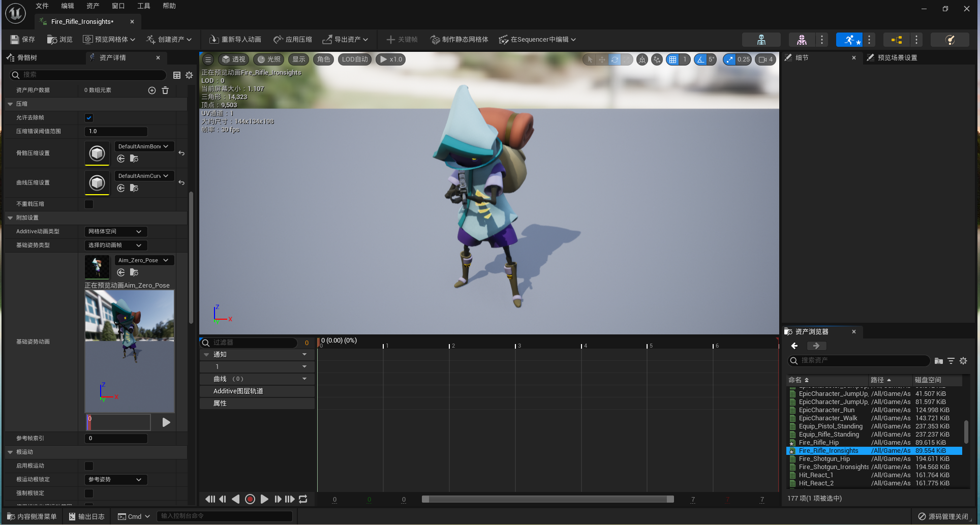Open Additive动画类型 网格体空间 dropdown
The height and width of the screenshot is (525, 980).
(116, 232)
